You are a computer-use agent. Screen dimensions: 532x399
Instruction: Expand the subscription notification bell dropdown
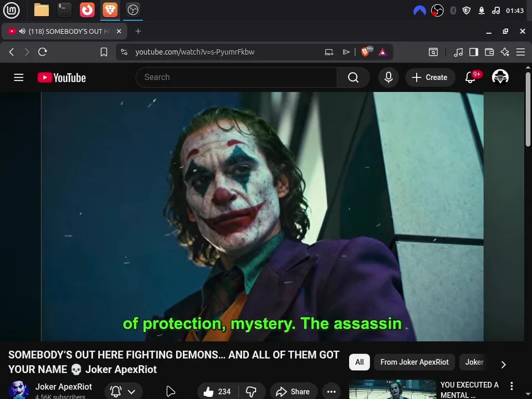tap(124, 392)
